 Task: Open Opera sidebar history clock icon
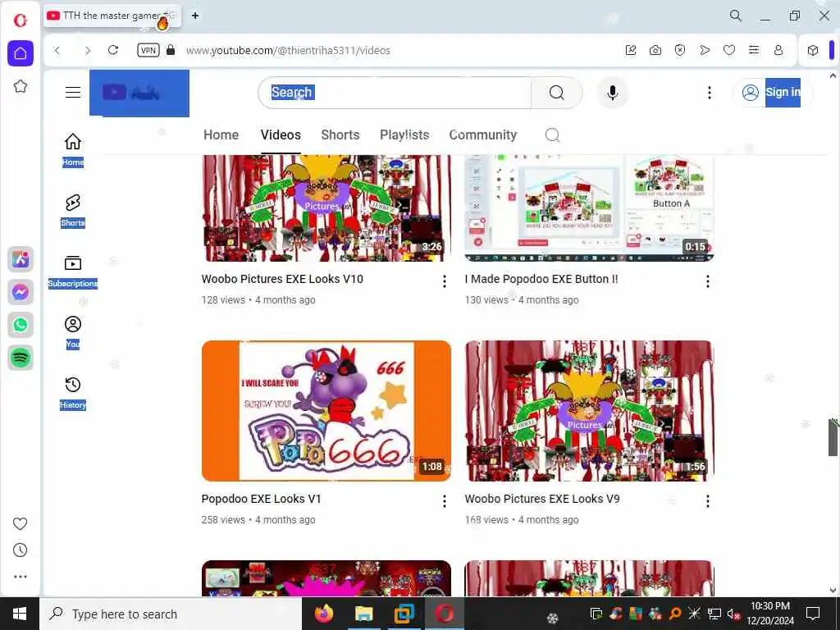[x=20, y=550]
